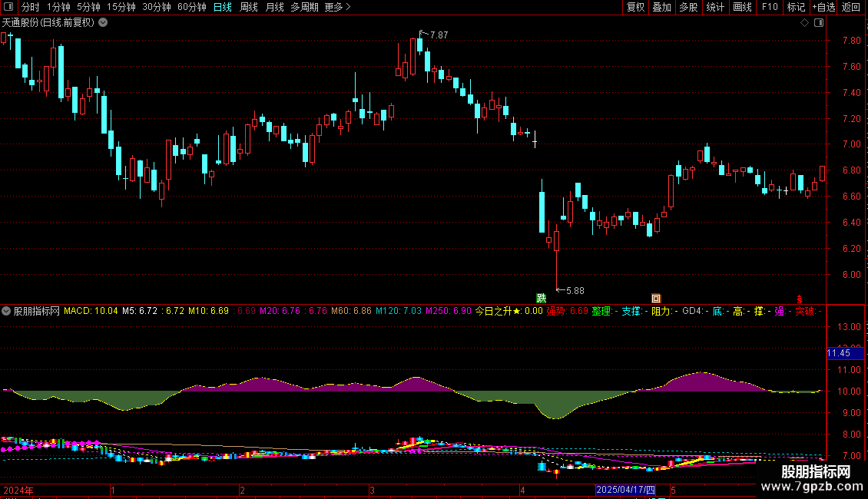
Task: Switch to the 月线 monthly chart tab
Action: (x=274, y=7)
